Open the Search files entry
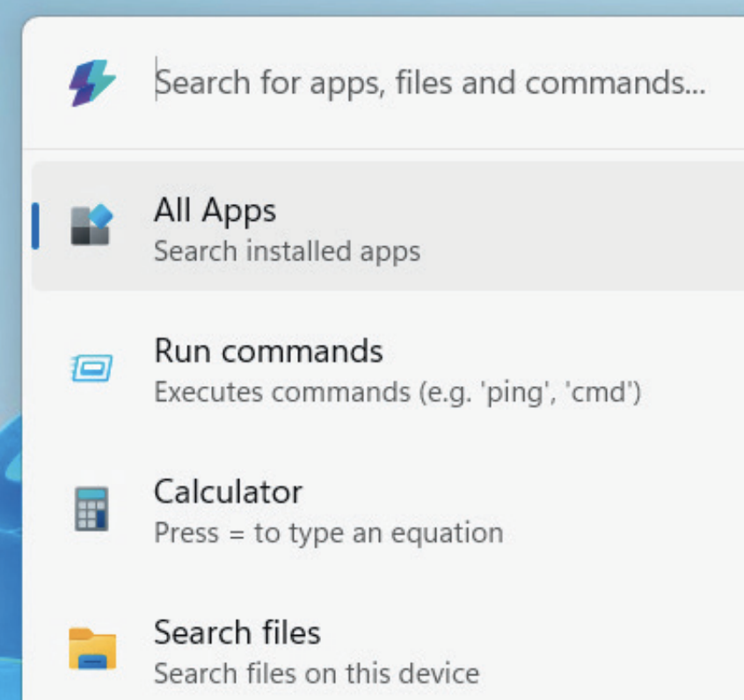The image size is (744, 700). 237,632
